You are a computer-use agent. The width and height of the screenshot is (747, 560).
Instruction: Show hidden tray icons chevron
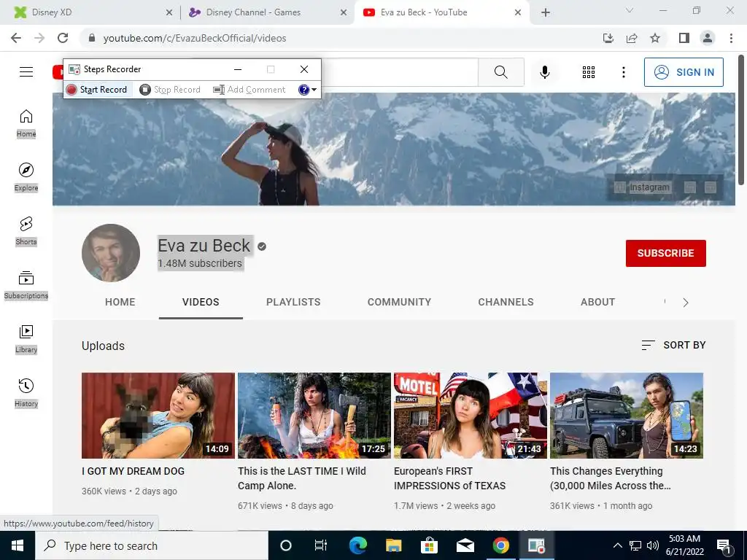tap(617, 545)
